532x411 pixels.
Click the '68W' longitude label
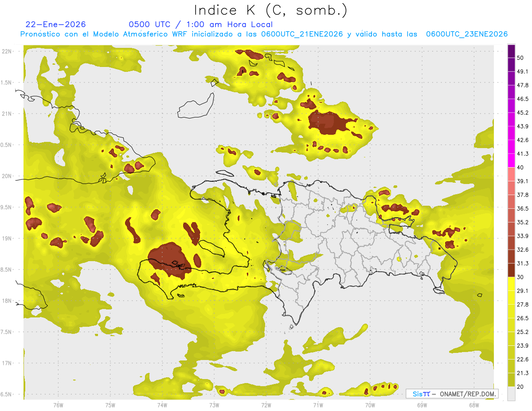[474, 405]
